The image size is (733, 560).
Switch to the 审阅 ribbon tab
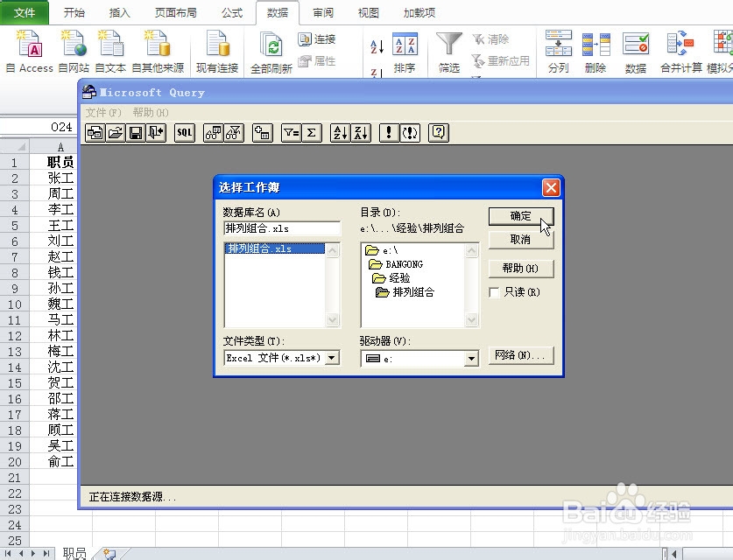(x=322, y=12)
